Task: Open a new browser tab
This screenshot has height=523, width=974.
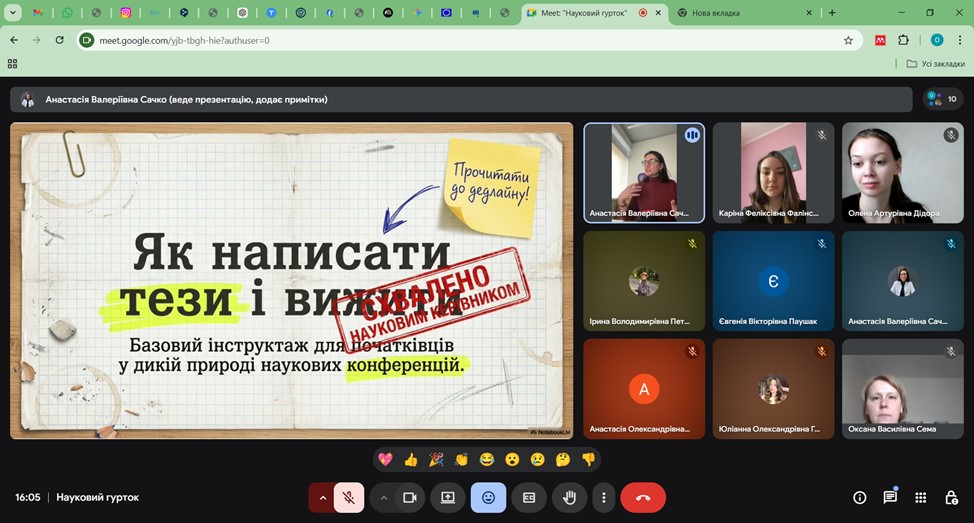Action: 832,12
